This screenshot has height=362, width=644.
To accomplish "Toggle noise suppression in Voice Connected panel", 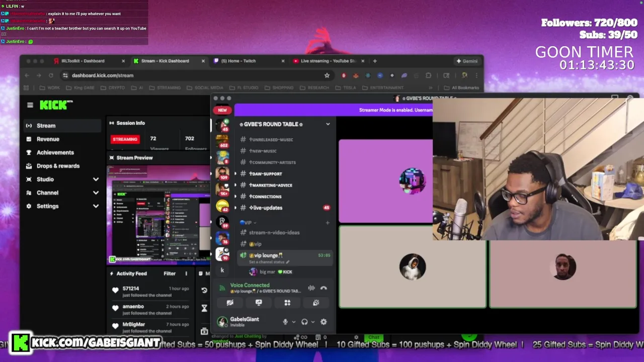I will (311, 288).
